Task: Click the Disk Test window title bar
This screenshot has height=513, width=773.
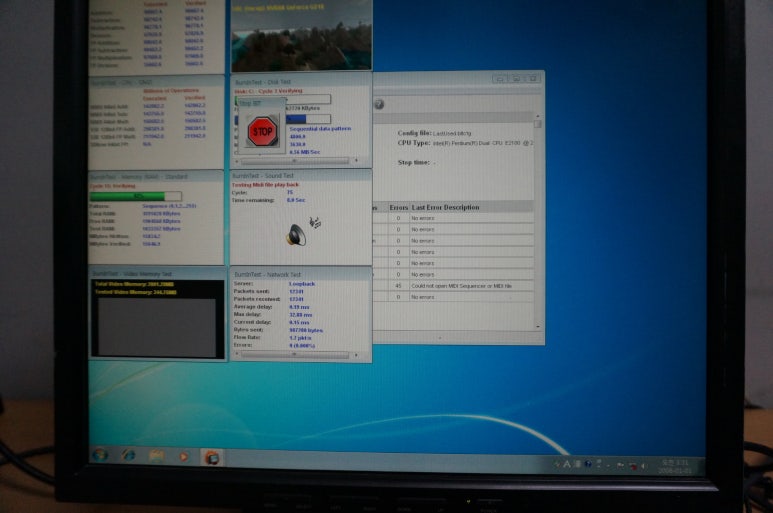Action: click(301, 82)
